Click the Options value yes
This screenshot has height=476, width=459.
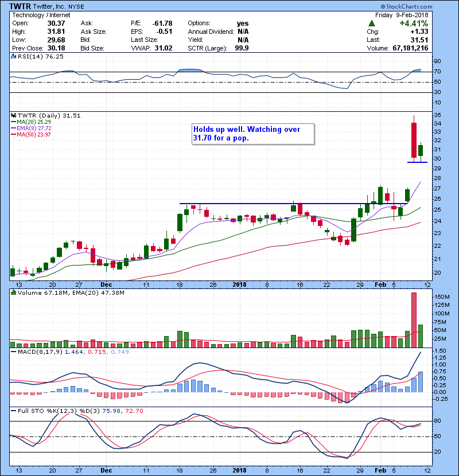coord(243,24)
